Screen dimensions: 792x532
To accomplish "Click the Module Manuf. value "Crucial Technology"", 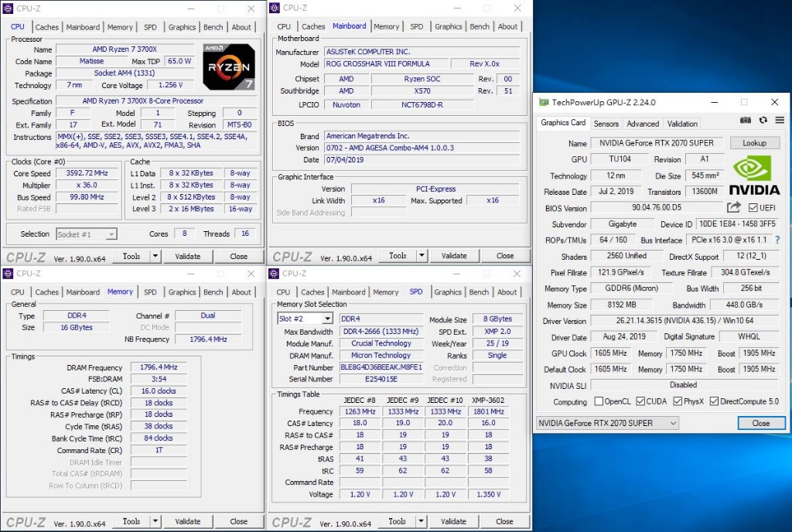I will [x=381, y=343].
